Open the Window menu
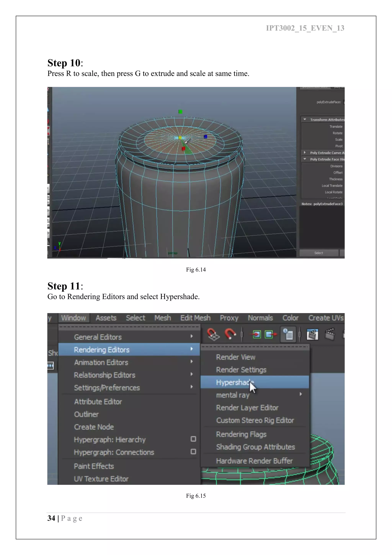Image resolution: width=392 pixels, height=555 pixels. click(x=74, y=318)
